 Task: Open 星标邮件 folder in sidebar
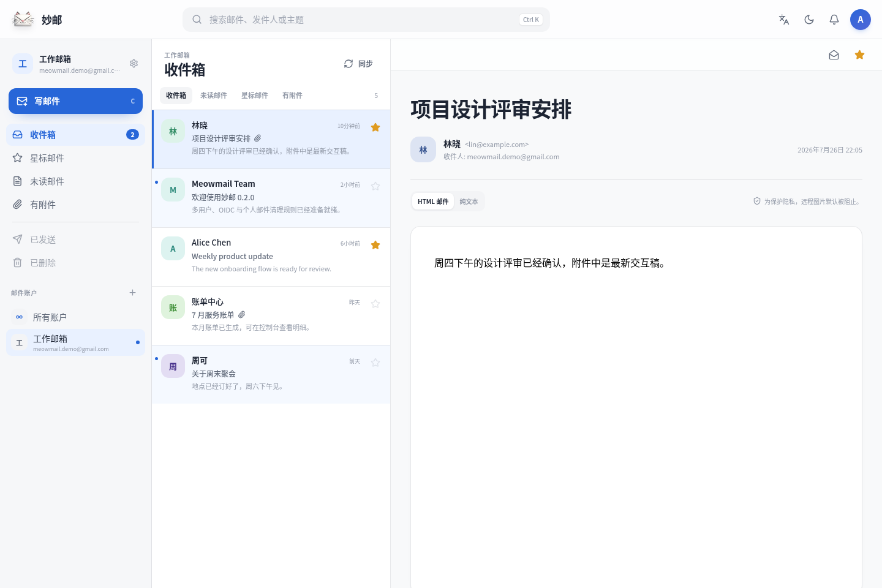pyautogui.click(x=75, y=158)
